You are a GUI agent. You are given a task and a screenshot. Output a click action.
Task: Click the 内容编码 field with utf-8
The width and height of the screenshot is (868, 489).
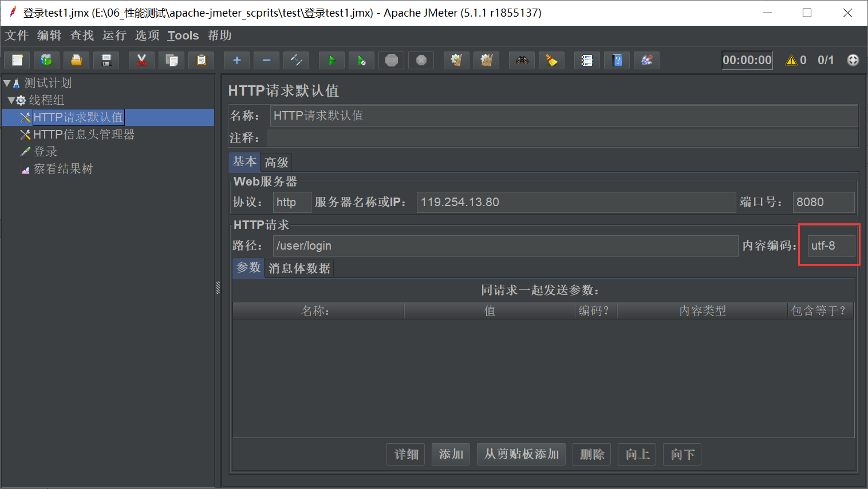click(831, 246)
